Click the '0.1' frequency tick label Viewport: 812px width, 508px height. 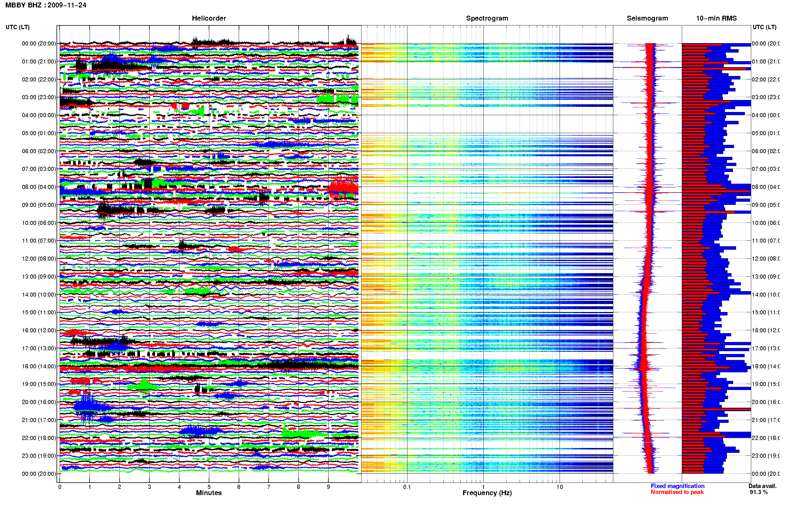click(407, 487)
